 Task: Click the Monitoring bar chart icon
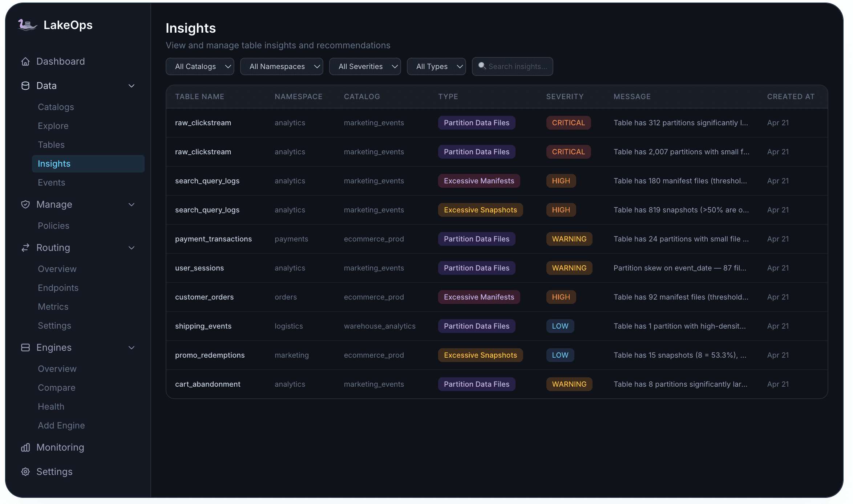25,447
